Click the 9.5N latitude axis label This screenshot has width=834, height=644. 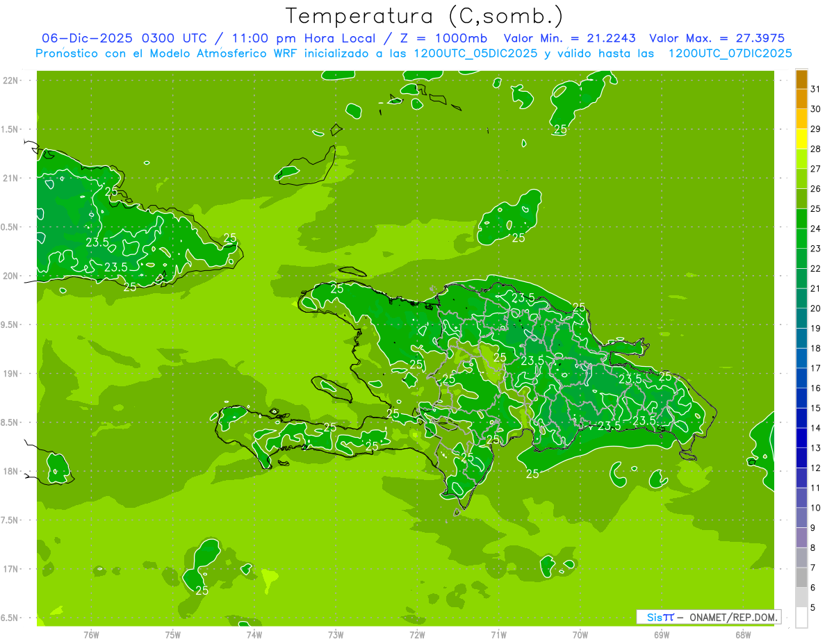click(x=10, y=325)
